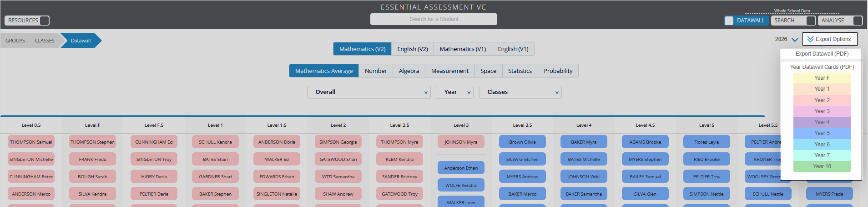
Task: Go to GROUPS breadcrumb
Action: [15, 41]
